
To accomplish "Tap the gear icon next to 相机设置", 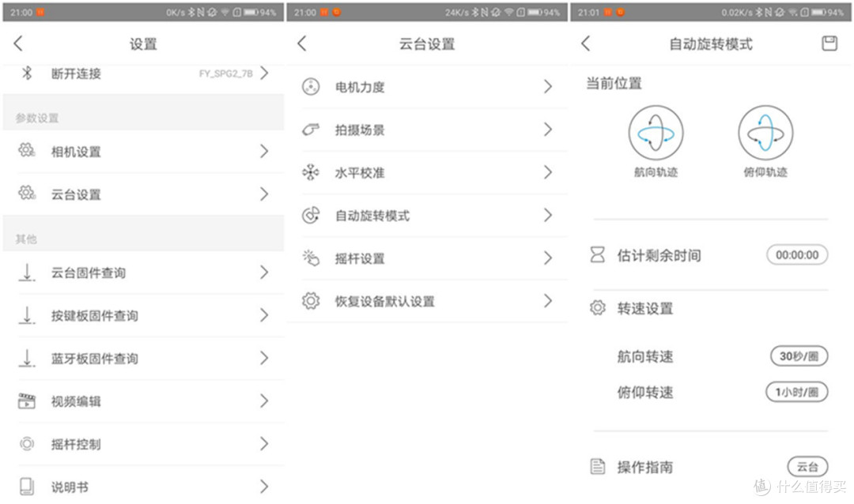I will click(x=27, y=150).
